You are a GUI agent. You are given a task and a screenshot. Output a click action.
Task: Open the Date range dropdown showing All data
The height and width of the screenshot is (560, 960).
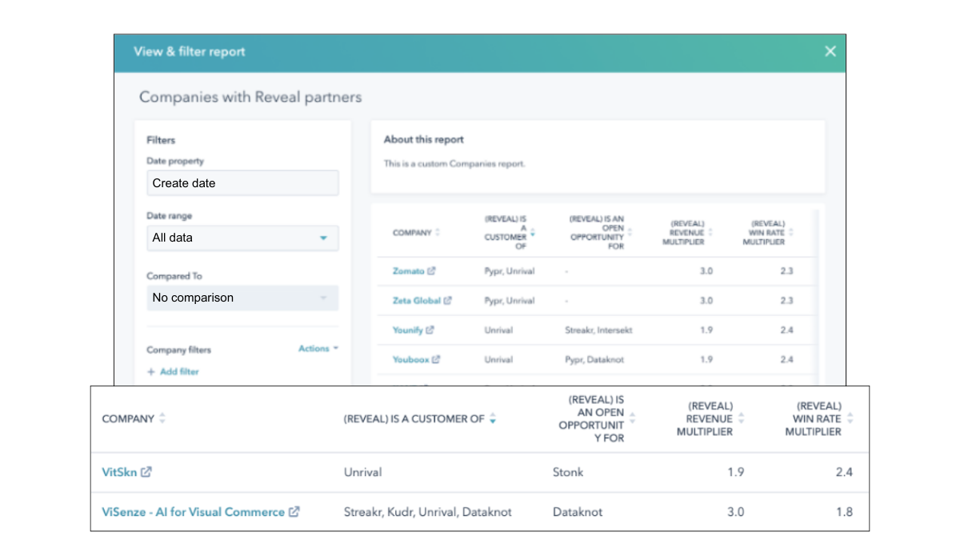242,238
